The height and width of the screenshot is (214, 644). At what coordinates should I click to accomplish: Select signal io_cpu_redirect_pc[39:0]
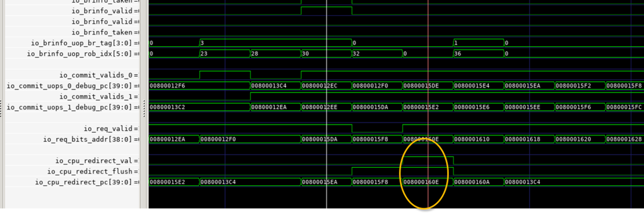(87, 182)
